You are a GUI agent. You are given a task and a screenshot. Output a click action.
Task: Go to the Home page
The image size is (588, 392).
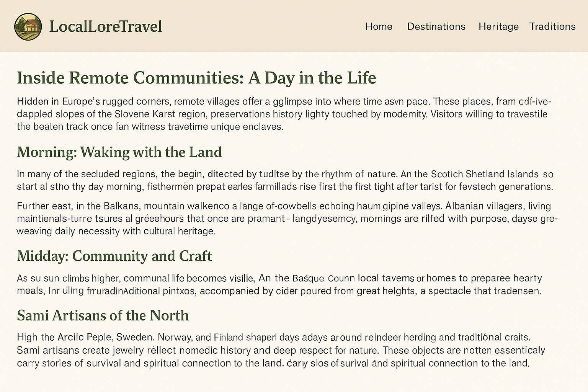tap(379, 26)
